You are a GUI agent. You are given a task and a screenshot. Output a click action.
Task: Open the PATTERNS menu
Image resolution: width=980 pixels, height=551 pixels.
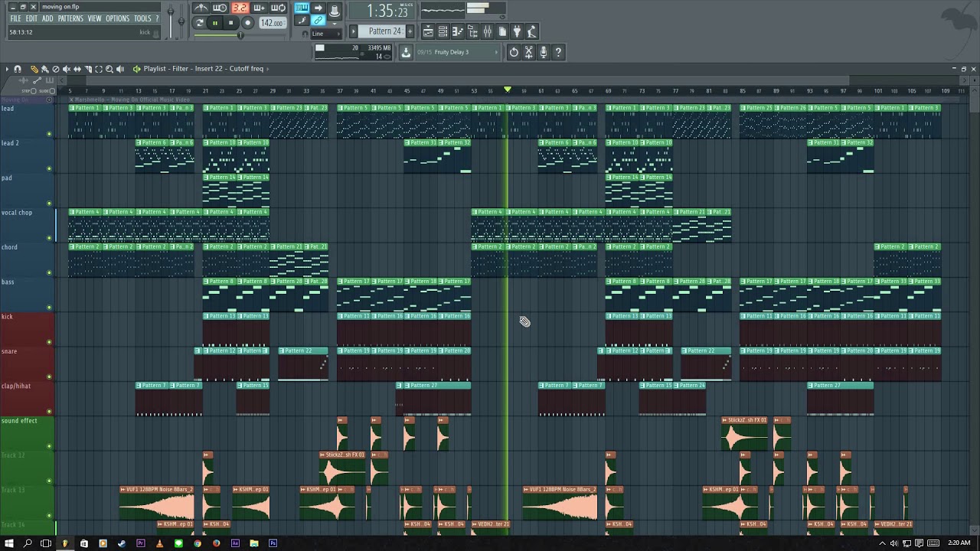tap(70, 18)
